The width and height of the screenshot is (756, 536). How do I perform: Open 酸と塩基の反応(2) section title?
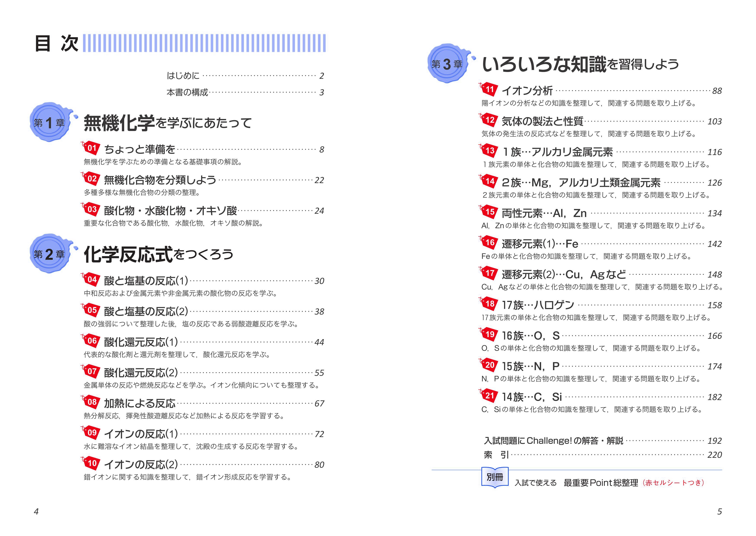coord(146,311)
